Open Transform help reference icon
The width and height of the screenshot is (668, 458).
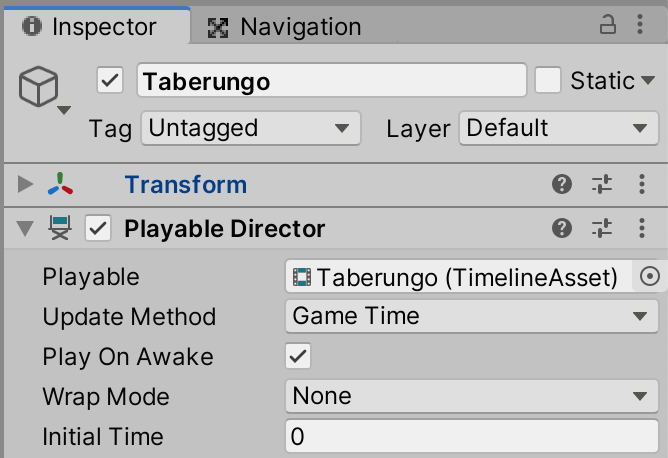(x=562, y=184)
